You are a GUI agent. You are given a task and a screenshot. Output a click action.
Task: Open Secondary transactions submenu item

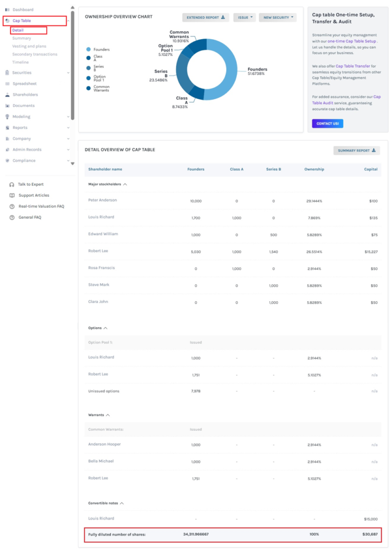tap(35, 54)
